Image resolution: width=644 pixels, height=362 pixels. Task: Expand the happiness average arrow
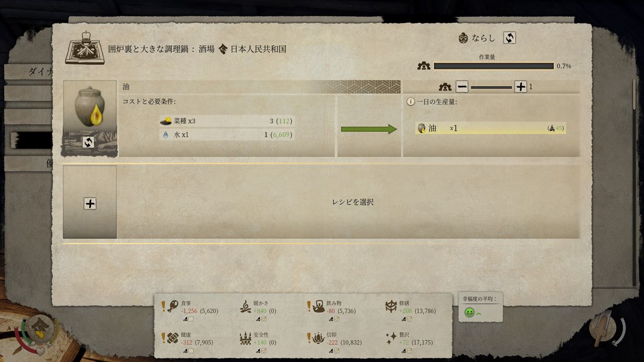[478, 313]
